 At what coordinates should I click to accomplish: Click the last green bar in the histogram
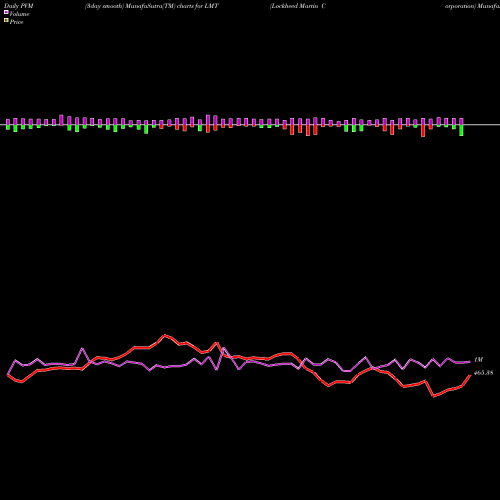coord(461,130)
